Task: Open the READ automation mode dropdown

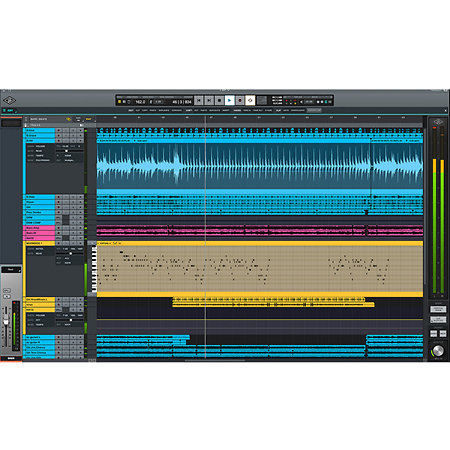Action: (x=40, y=151)
